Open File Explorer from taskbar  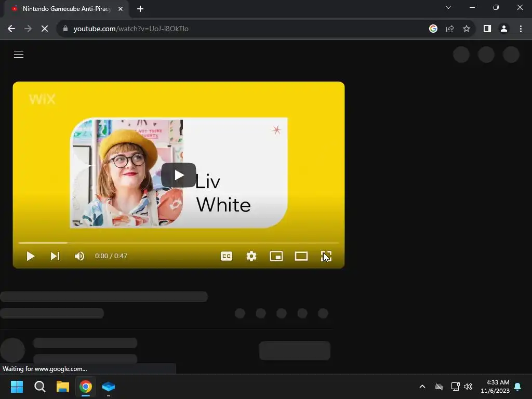click(63, 387)
